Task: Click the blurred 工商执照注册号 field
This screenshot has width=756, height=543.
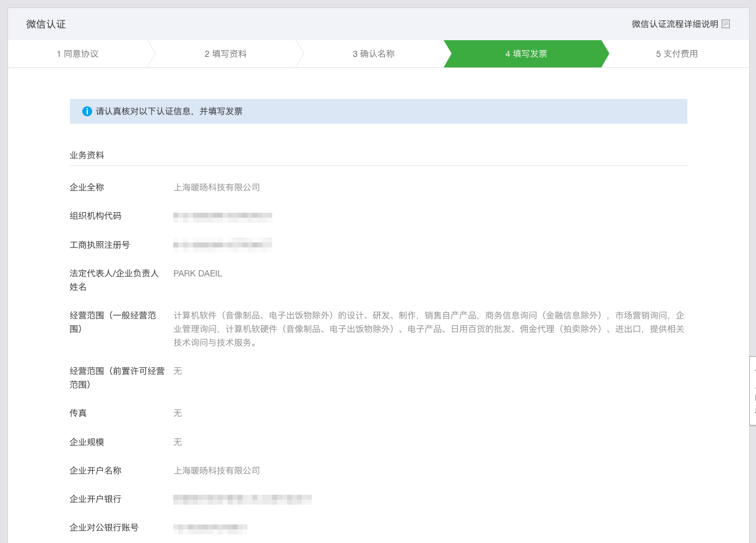Action: click(x=223, y=244)
